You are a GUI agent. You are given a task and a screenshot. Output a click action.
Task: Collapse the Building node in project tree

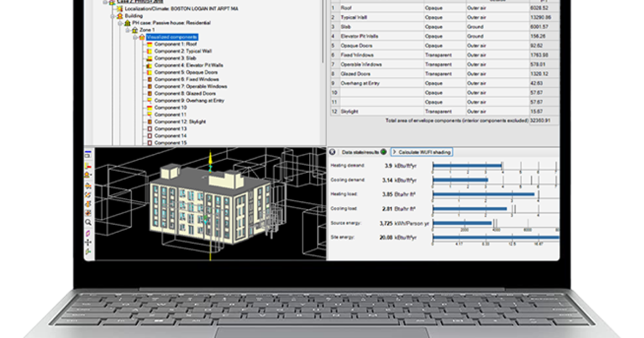113,16
